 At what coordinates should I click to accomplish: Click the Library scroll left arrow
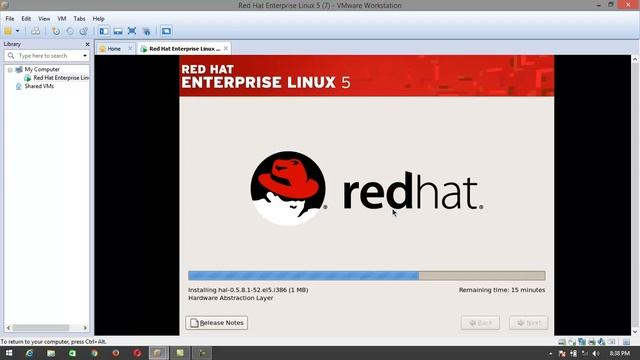tap(8, 328)
